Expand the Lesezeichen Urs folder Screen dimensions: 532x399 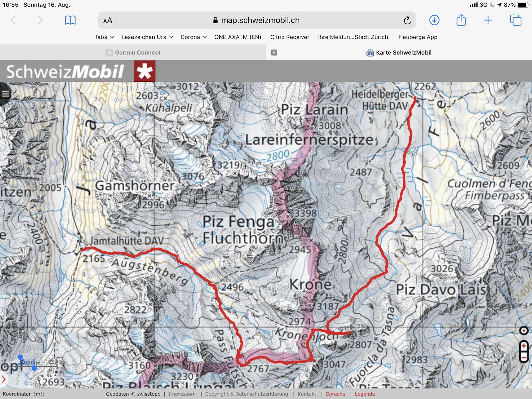(x=147, y=37)
